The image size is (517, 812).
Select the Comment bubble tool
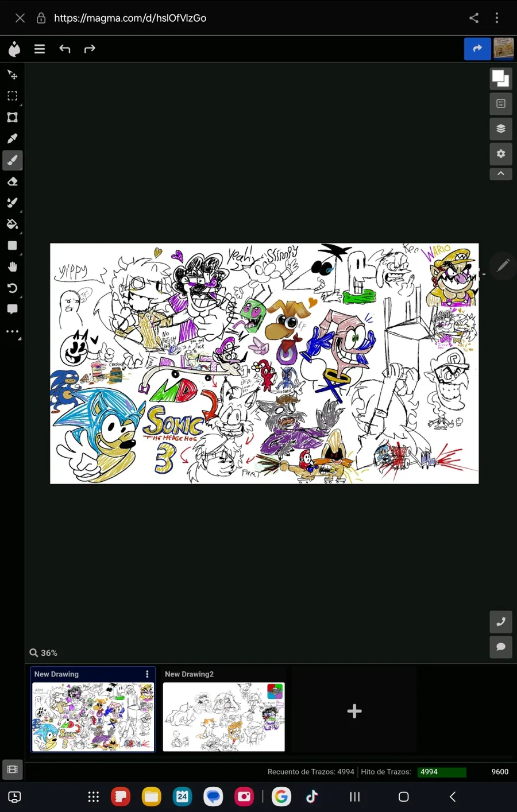(12, 309)
